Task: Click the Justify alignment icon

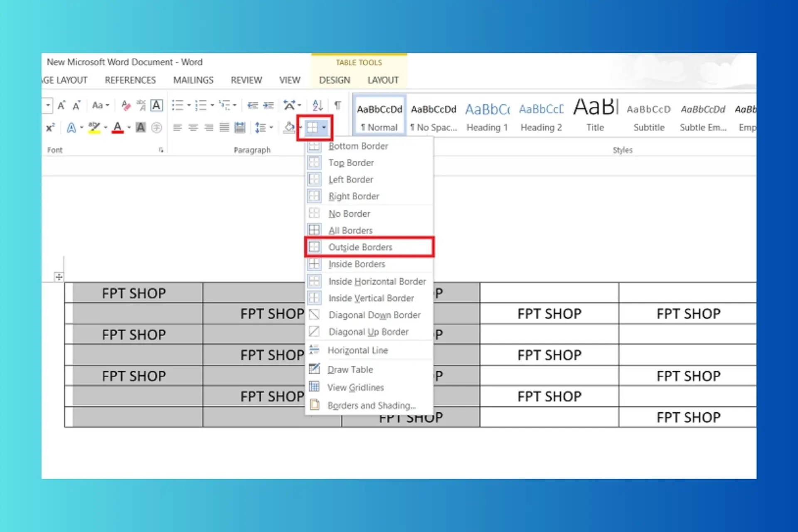Action: pos(224,128)
